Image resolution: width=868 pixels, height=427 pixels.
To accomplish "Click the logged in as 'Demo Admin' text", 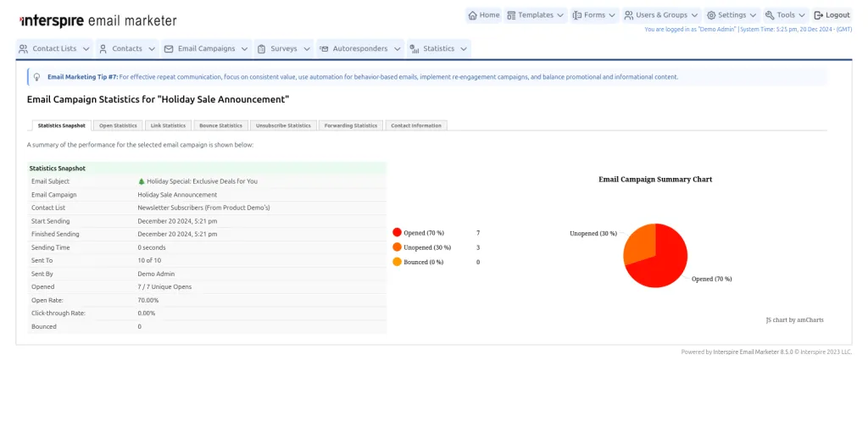I will pyautogui.click(x=690, y=30).
